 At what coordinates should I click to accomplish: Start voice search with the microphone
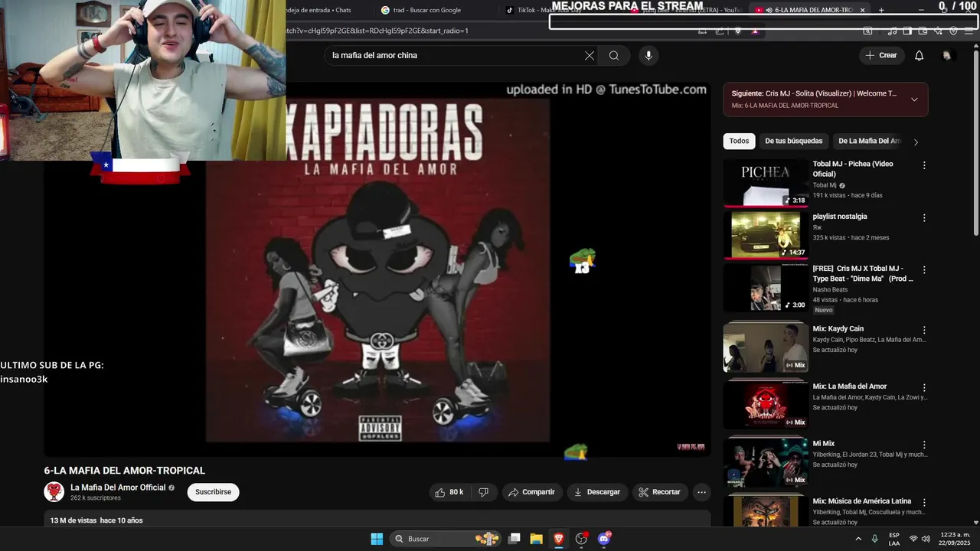[648, 55]
